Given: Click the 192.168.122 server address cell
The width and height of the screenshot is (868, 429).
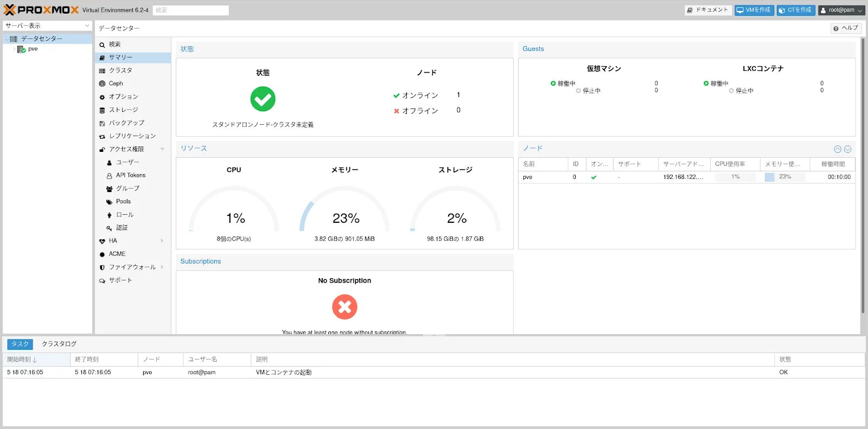Looking at the screenshot, I should [684, 177].
